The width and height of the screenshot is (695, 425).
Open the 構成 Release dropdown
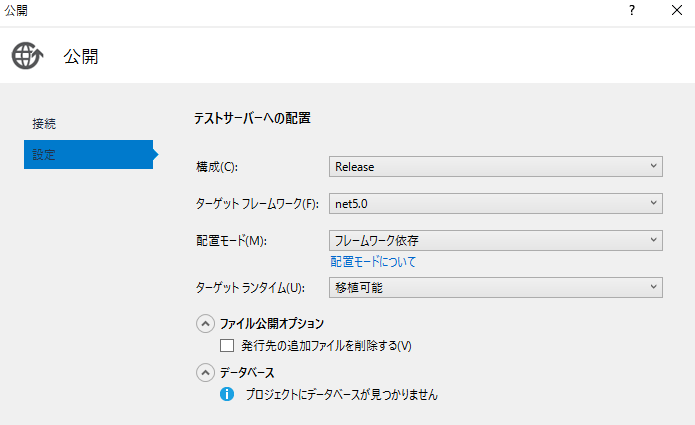496,167
